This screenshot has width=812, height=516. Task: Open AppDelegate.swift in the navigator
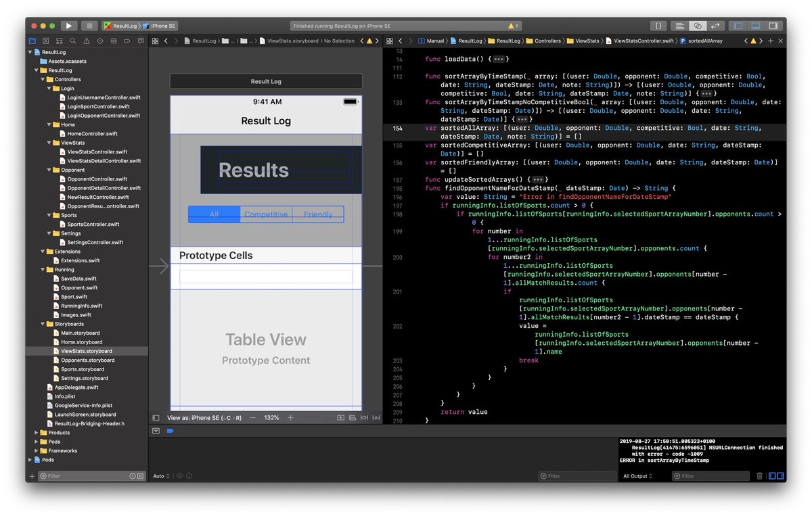71,388
